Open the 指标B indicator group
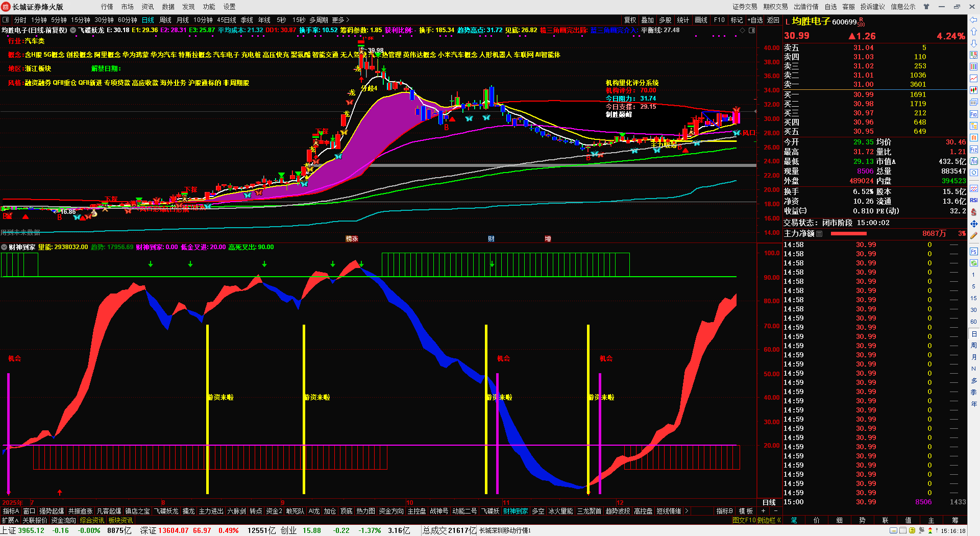This screenshot has height=536, width=980. pyautogui.click(x=724, y=511)
